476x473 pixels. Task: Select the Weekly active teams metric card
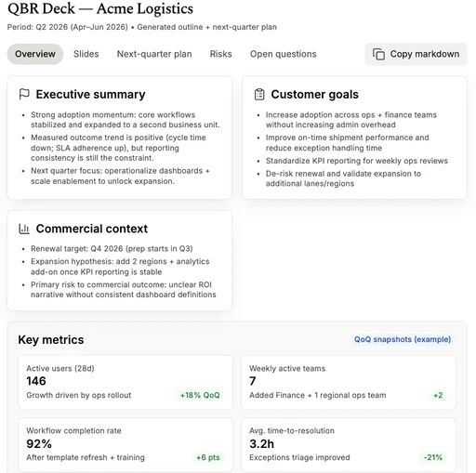click(349, 383)
